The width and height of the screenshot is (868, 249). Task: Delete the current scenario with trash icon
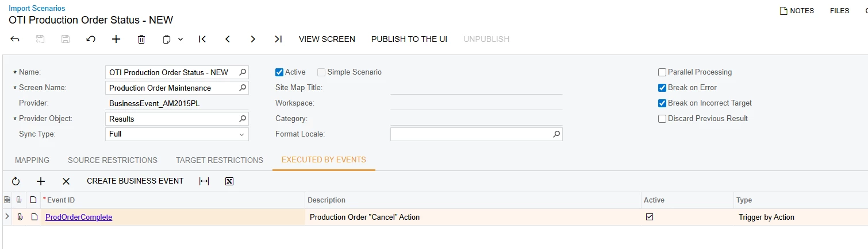141,39
